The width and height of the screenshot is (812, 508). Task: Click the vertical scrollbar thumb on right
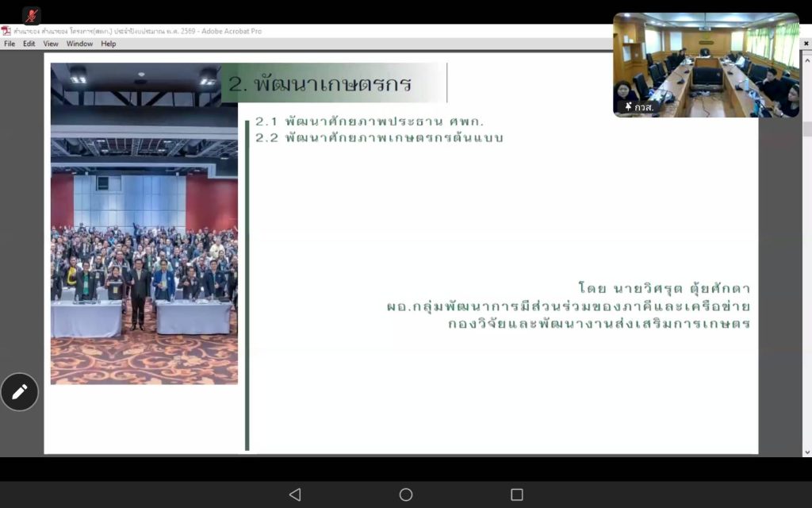[x=807, y=129]
